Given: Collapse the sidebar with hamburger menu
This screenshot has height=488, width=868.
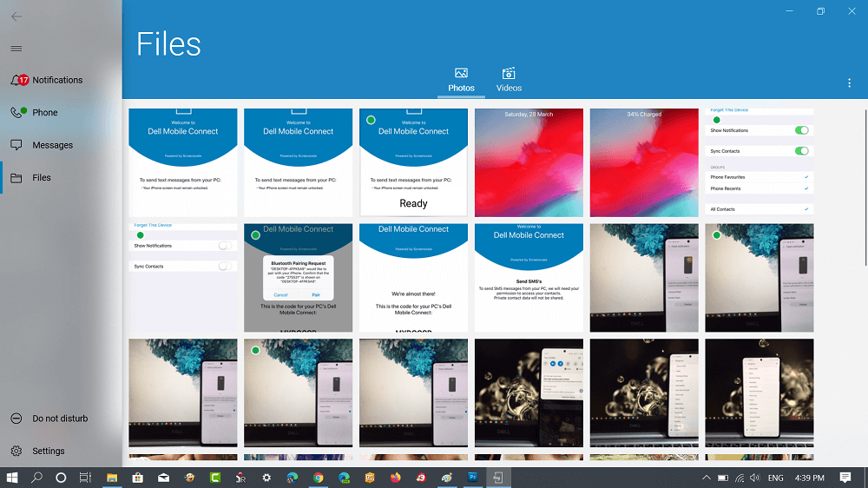Looking at the screenshot, I should pyautogui.click(x=16, y=48).
